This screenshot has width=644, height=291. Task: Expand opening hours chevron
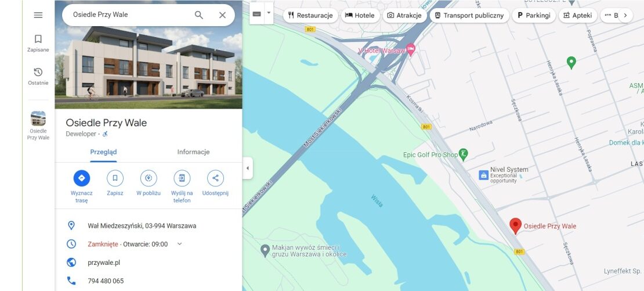click(179, 244)
